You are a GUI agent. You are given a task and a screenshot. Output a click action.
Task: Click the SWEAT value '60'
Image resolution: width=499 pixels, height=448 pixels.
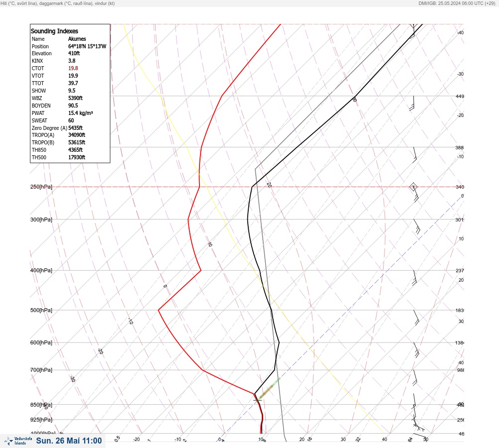71,120
